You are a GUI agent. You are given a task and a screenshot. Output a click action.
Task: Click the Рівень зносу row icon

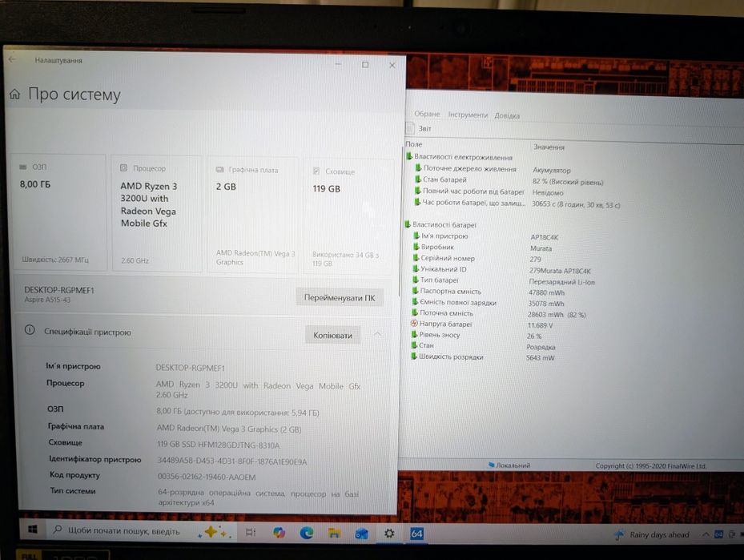(x=415, y=334)
